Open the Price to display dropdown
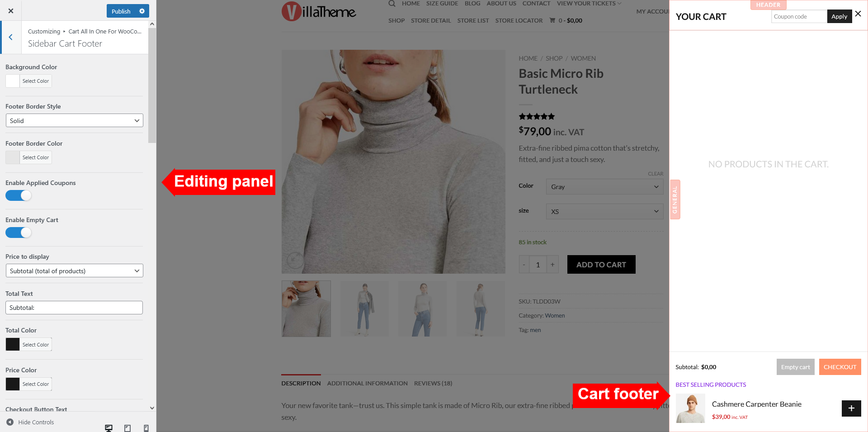This screenshot has height=432, width=868. tap(74, 271)
